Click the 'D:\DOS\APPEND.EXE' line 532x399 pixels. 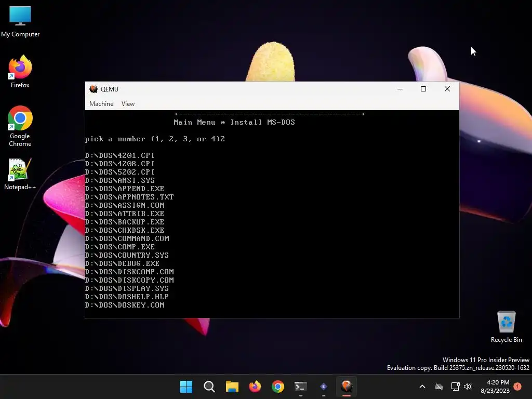(x=125, y=189)
